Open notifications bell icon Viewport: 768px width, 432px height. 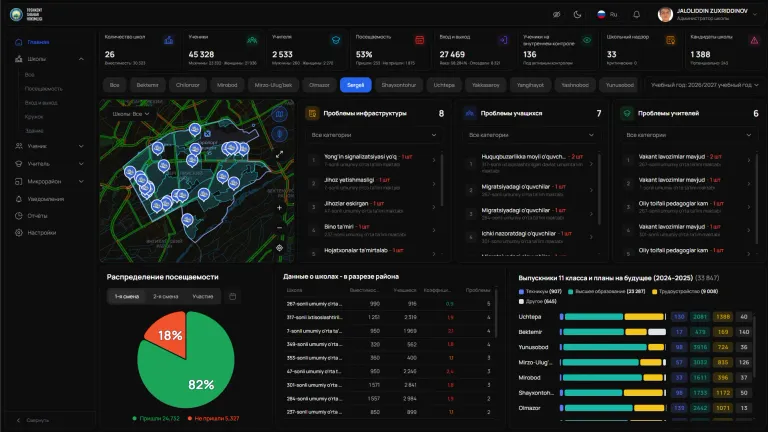[x=636, y=14]
